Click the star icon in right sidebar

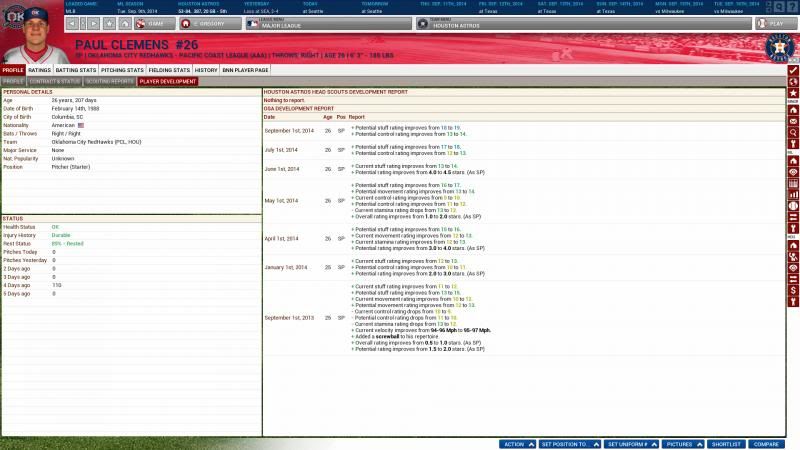(793, 93)
